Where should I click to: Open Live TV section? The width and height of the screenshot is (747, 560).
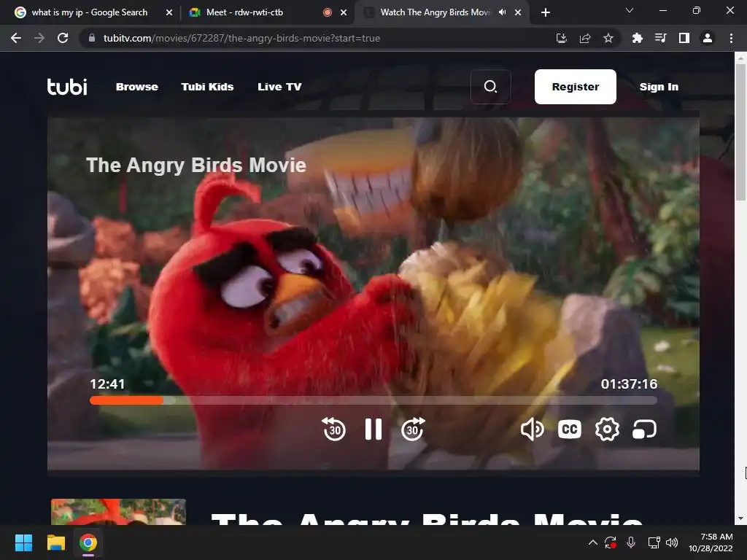tap(279, 87)
